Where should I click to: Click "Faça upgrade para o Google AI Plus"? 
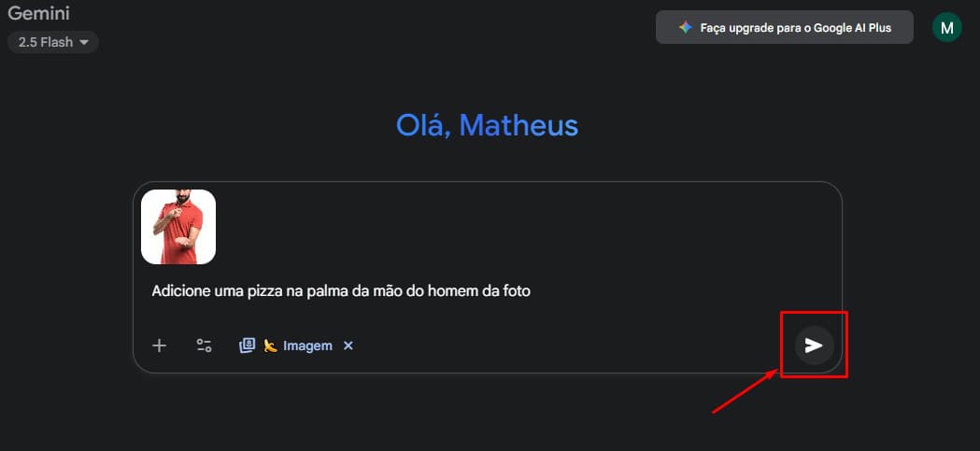pyautogui.click(x=796, y=28)
